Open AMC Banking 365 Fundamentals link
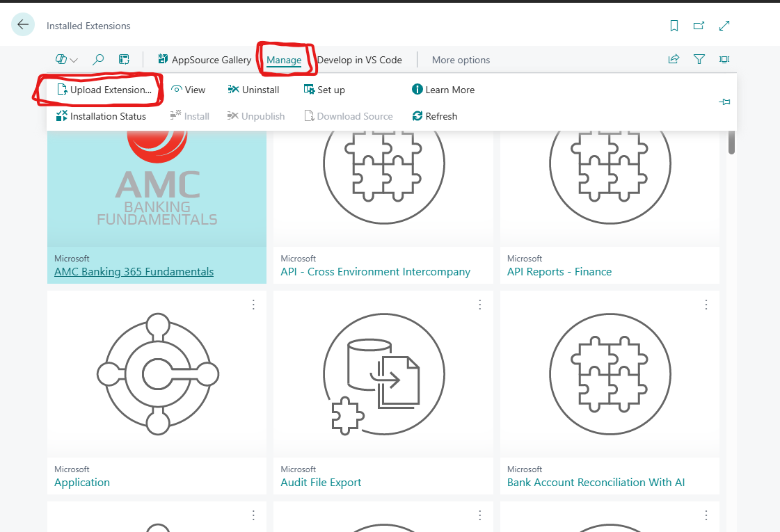780x532 pixels. click(x=134, y=272)
